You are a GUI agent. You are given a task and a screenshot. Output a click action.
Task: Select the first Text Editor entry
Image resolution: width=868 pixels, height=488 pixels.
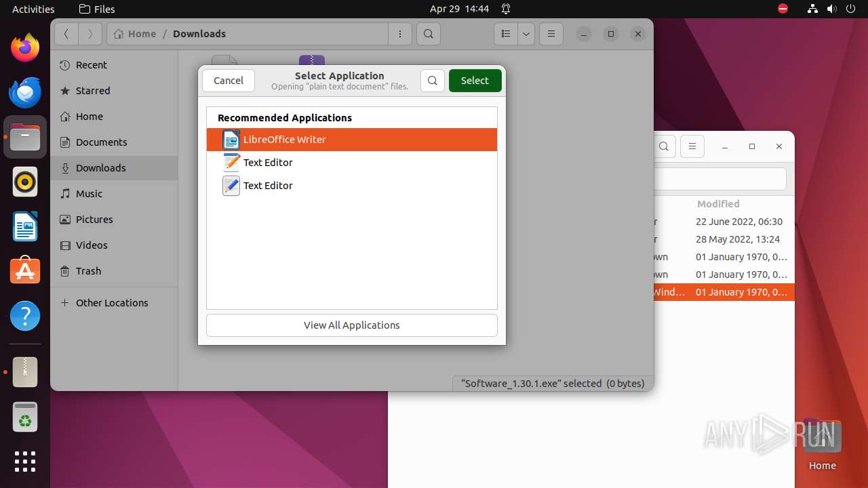[352, 163]
